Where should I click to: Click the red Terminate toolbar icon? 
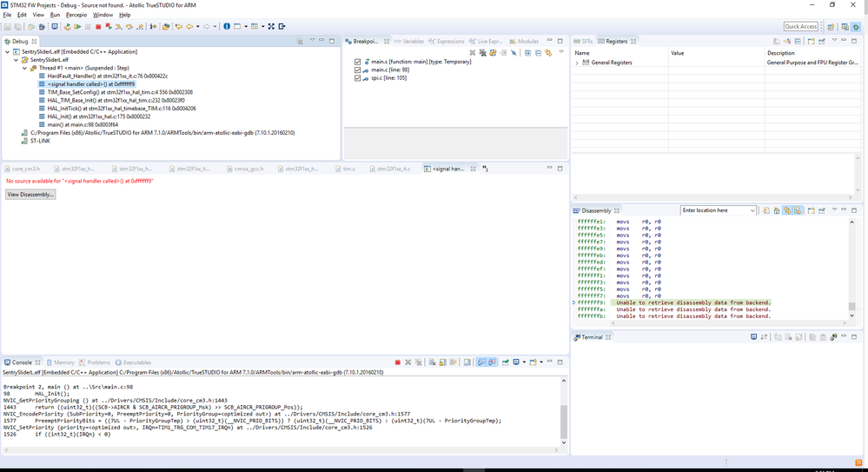click(x=98, y=27)
